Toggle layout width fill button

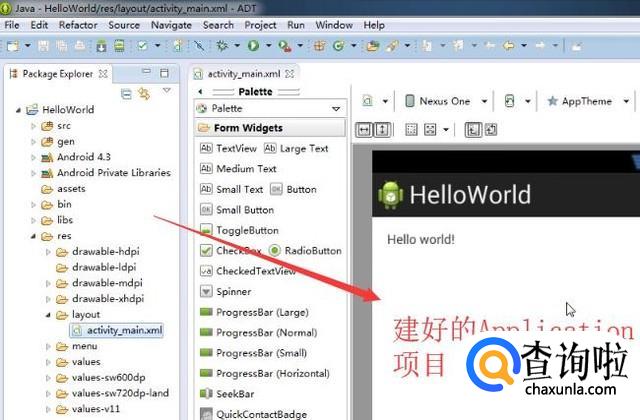click(x=364, y=130)
